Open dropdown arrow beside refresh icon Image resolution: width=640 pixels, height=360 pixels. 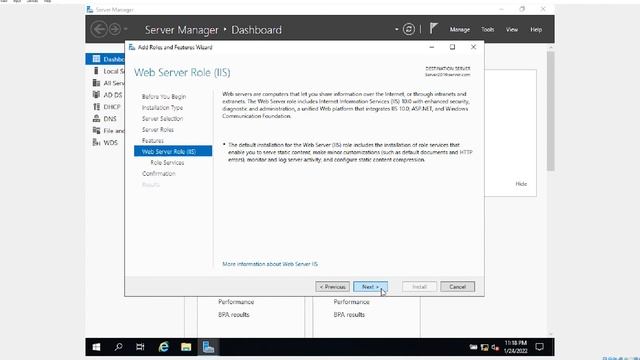396,29
